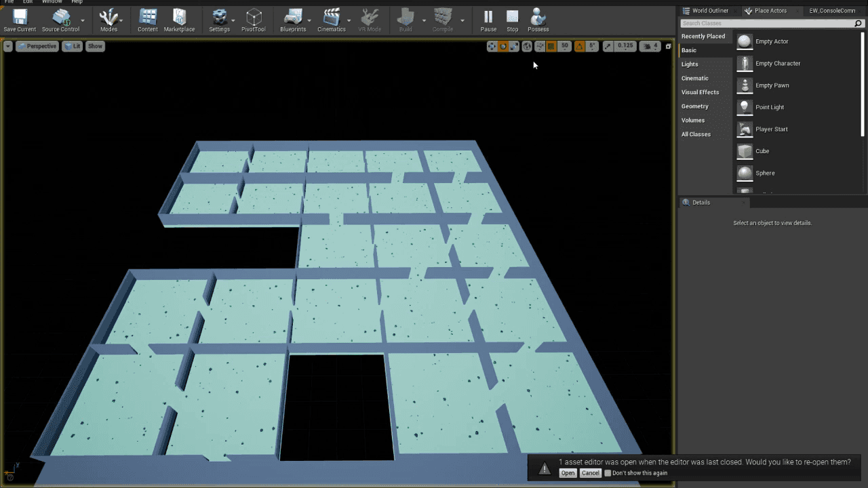This screenshot has width=868, height=488.
Task: Click the Cinematics clapperboard icon
Action: click(332, 17)
